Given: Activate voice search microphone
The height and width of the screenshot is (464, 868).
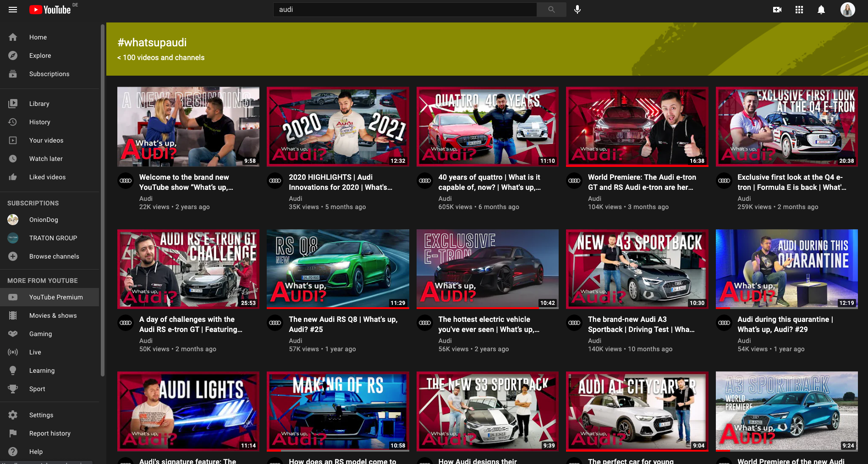Looking at the screenshot, I should tap(577, 10).
